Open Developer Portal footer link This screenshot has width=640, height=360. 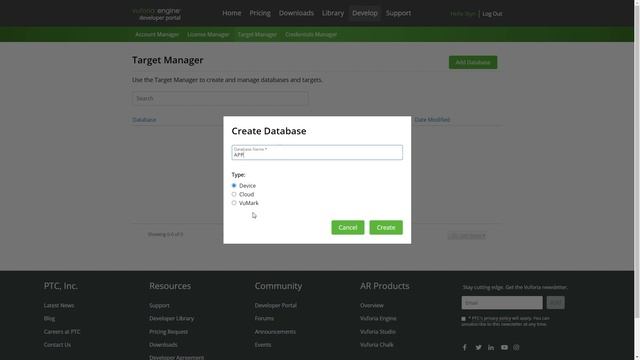click(276, 305)
